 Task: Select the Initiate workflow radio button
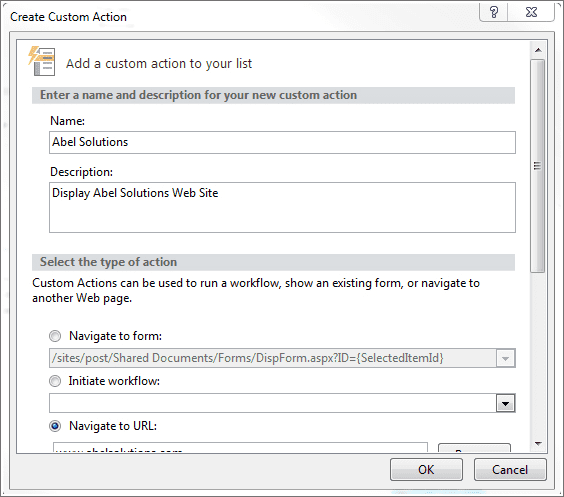[x=55, y=381]
